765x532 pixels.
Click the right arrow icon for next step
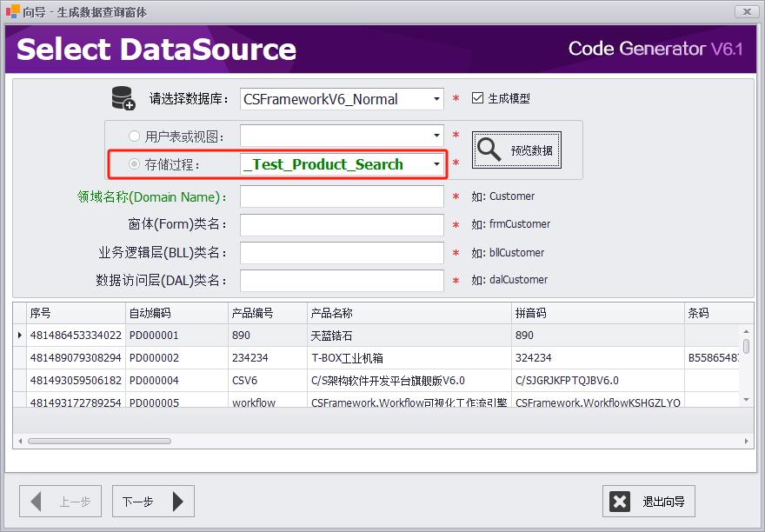click(178, 502)
